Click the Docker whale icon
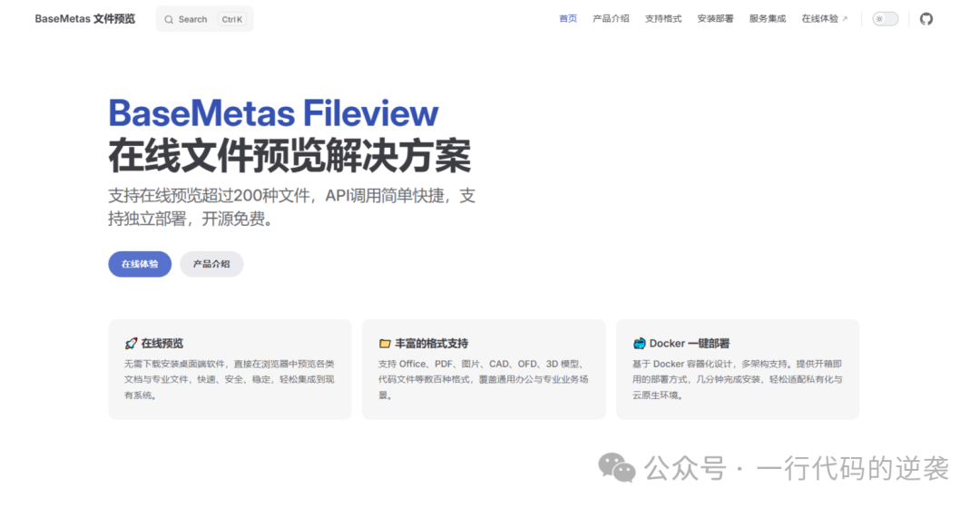Image resolution: width=980 pixels, height=508 pixels. pyautogui.click(x=639, y=344)
